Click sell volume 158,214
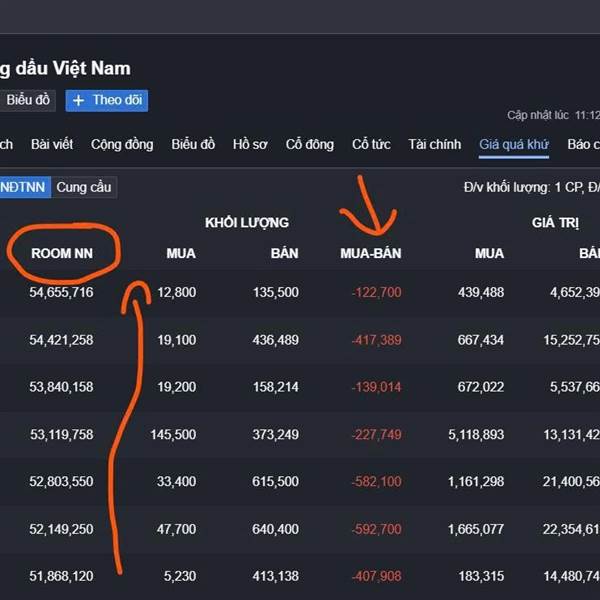The width and height of the screenshot is (600, 600). point(276,387)
